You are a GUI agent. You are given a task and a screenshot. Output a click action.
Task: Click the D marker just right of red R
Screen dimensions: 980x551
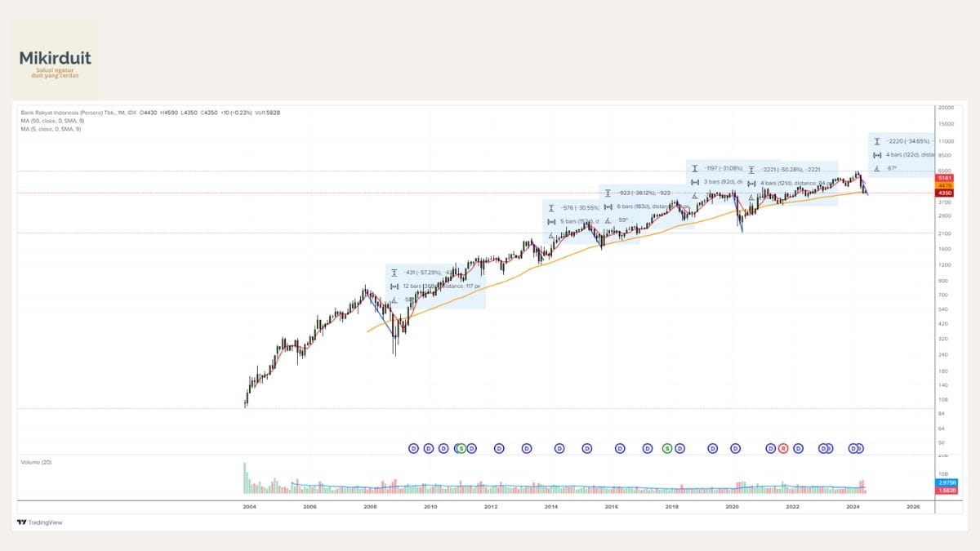pos(798,448)
